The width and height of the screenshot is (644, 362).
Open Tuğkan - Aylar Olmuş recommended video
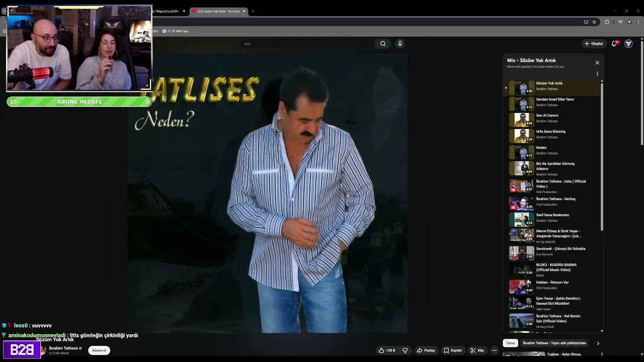[x=563, y=354]
